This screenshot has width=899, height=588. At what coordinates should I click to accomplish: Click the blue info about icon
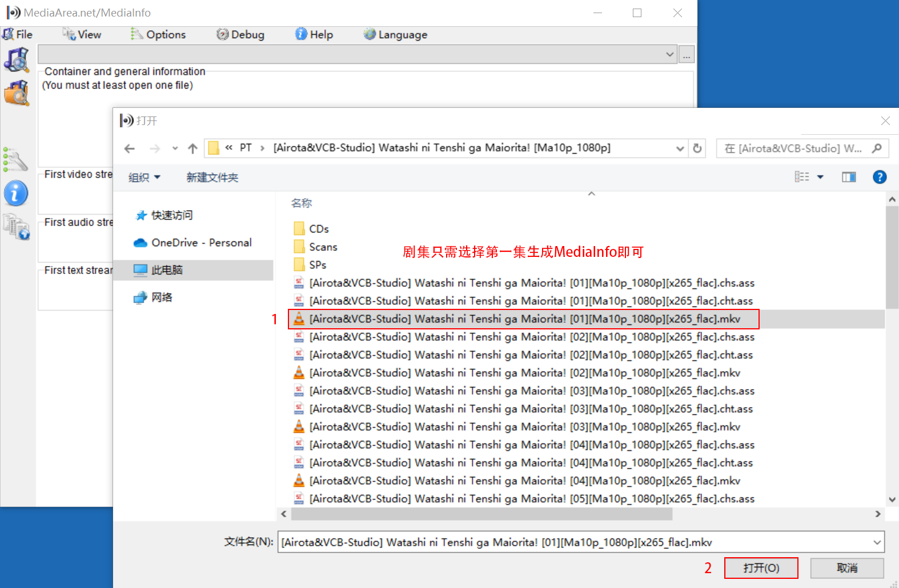pyautogui.click(x=16, y=194)
